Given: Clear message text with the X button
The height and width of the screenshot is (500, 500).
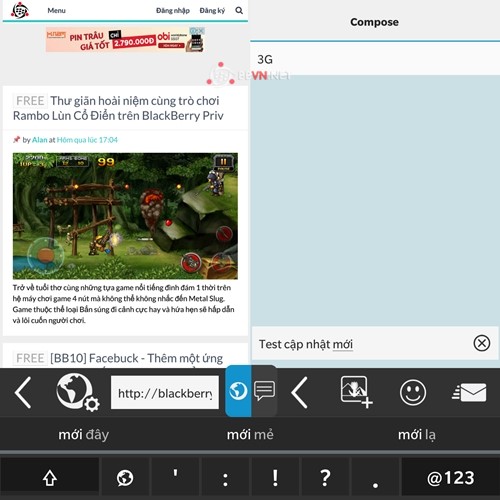Looking at the screenshot, I should click(x=482, y=343).
